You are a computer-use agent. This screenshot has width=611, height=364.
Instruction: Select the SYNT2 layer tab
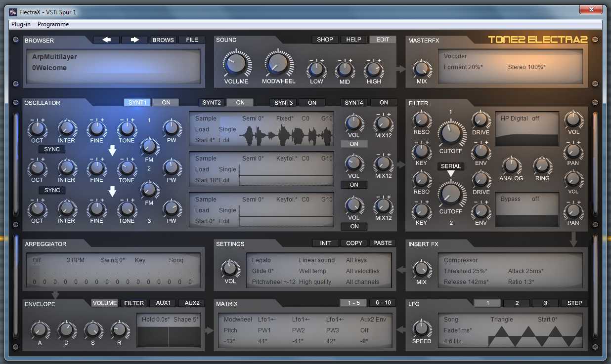click(211, 103)
